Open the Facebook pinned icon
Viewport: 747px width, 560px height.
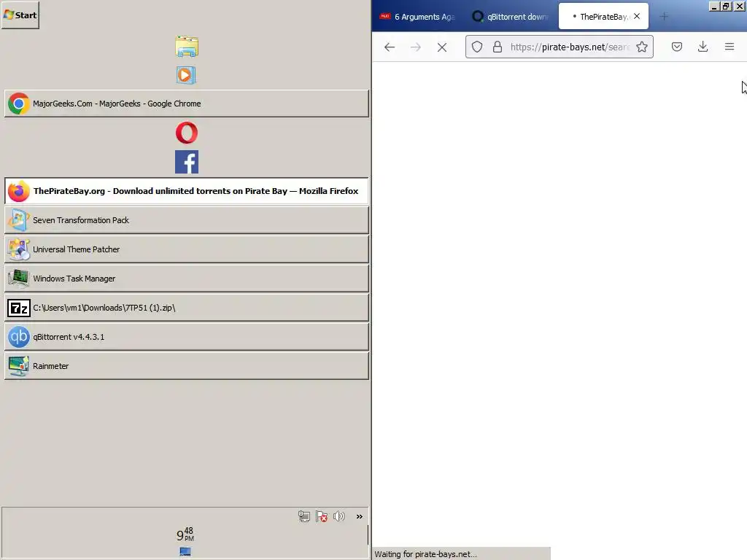(x=187, y=162)
